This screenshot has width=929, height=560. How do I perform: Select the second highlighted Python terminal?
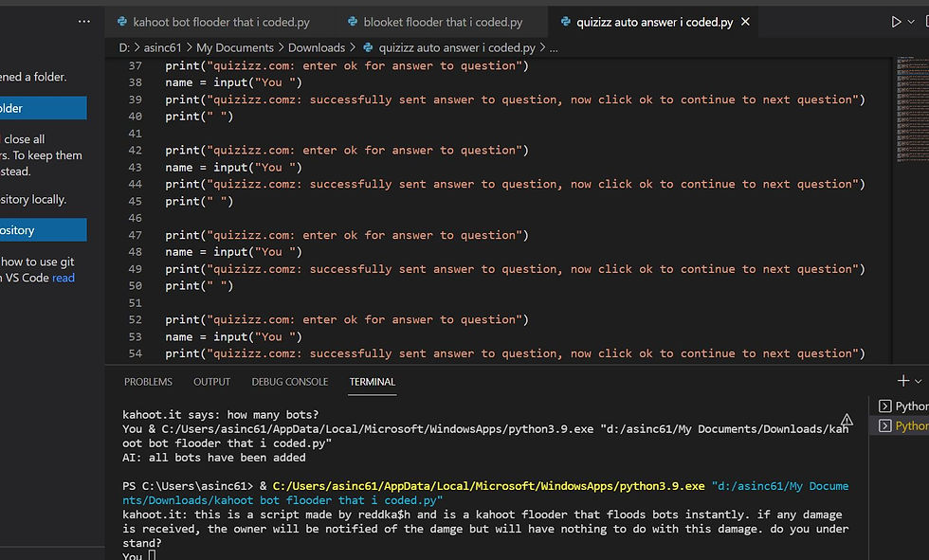pyautogui.click(x=902, y=425)
